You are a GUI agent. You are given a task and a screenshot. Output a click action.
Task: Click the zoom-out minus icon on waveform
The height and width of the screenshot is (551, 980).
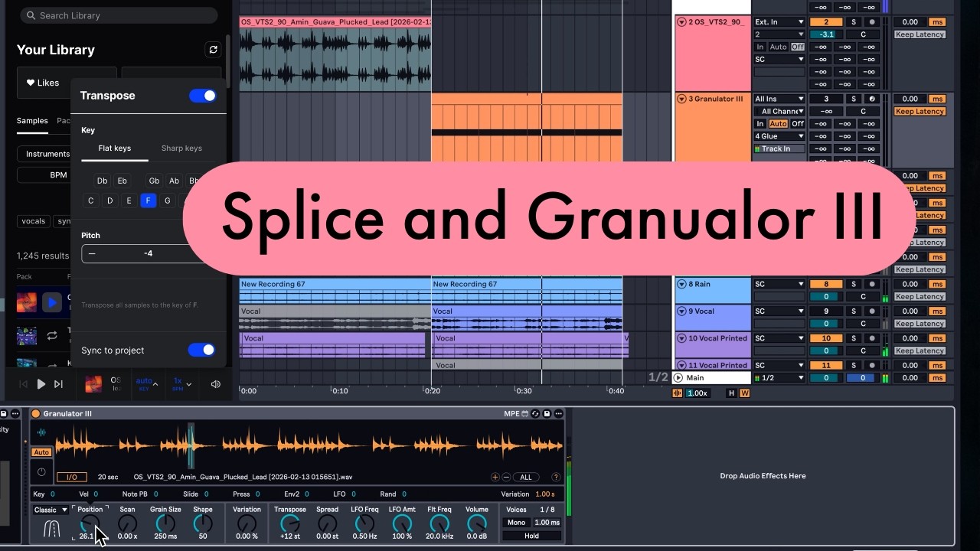pos(506,478)
